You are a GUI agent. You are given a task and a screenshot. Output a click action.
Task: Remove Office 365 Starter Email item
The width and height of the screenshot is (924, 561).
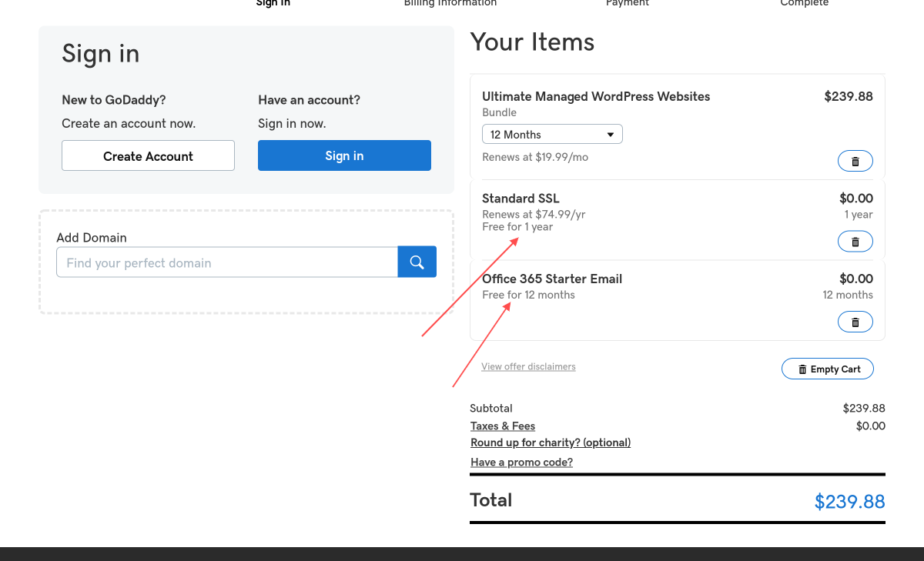pos(855,322)
